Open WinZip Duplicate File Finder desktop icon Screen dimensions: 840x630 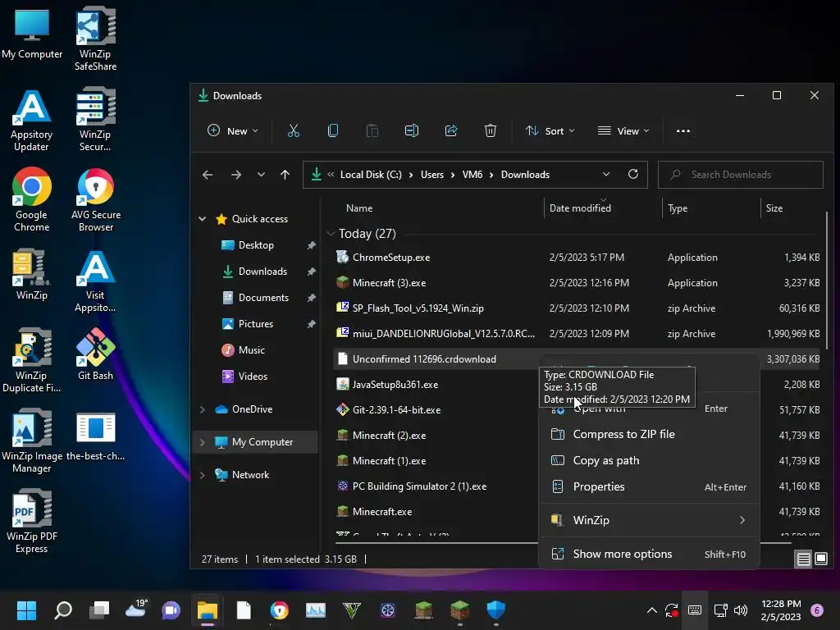(32, 361)
